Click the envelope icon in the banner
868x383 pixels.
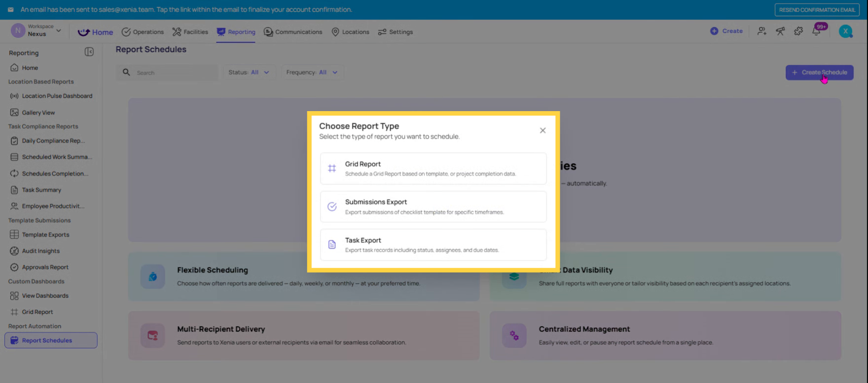(10, 9)
